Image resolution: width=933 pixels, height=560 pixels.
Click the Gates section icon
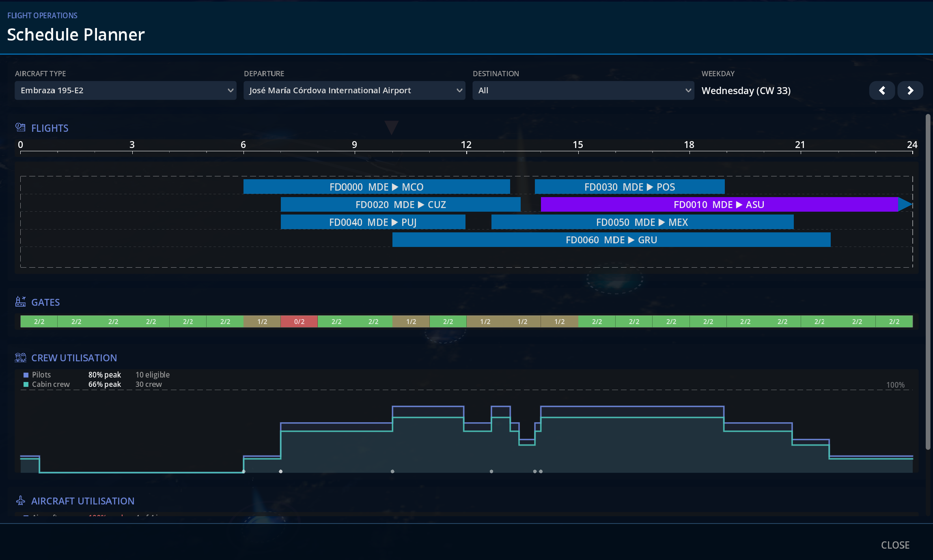click(20, 302)
